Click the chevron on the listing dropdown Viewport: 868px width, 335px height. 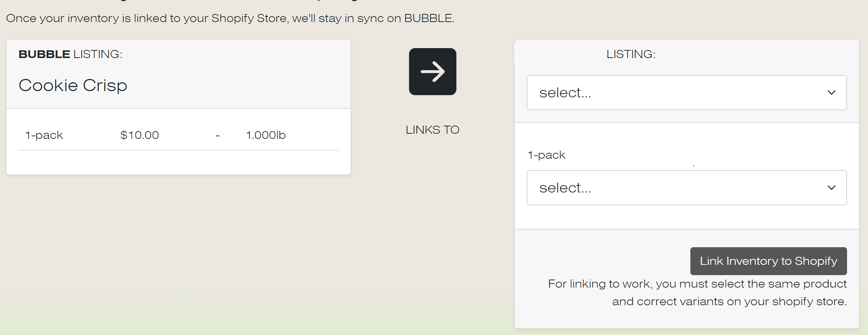pos(831,93)
